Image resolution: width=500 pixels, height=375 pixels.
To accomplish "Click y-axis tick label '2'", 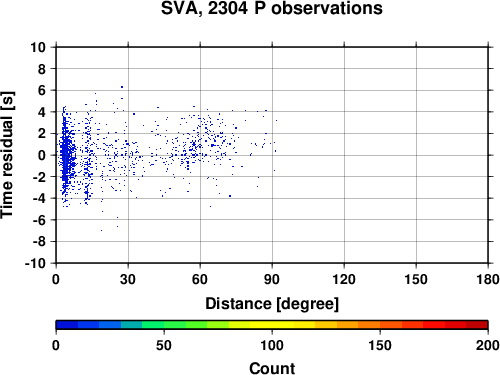I will click(41, 134).
